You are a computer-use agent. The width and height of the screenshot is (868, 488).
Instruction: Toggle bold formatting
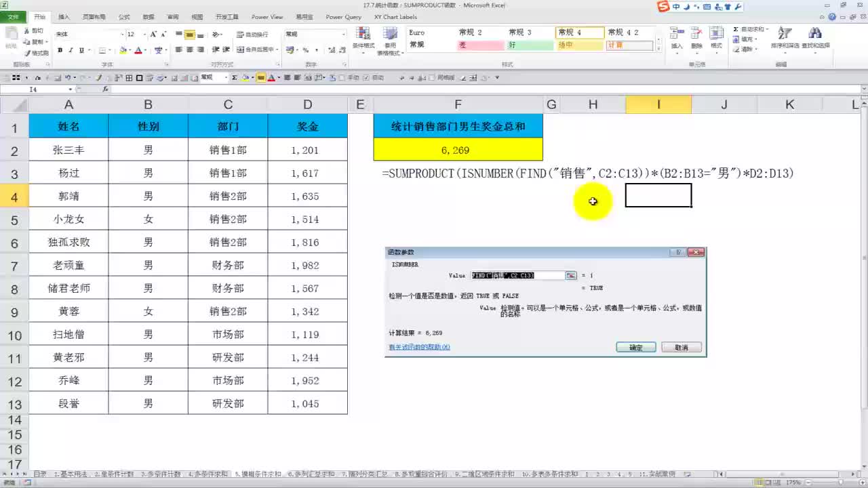coord(60,50)
